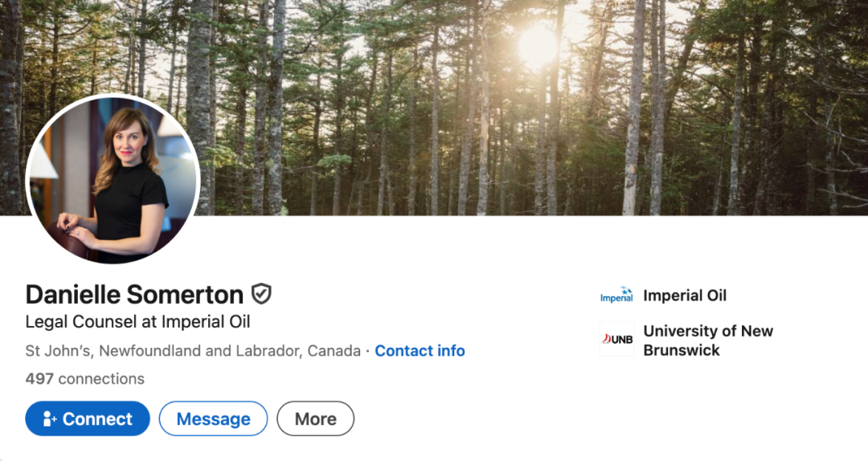Open Danielle Somerton's circular profile photo
The width and height of the screenshot is (868, 461).
pyautogui.click(x=113, y=179)
